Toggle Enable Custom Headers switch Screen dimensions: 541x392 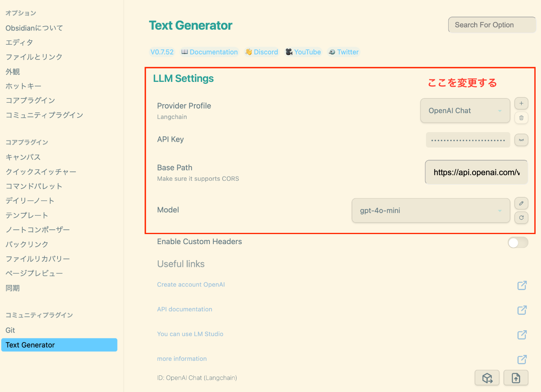point(517,243)
